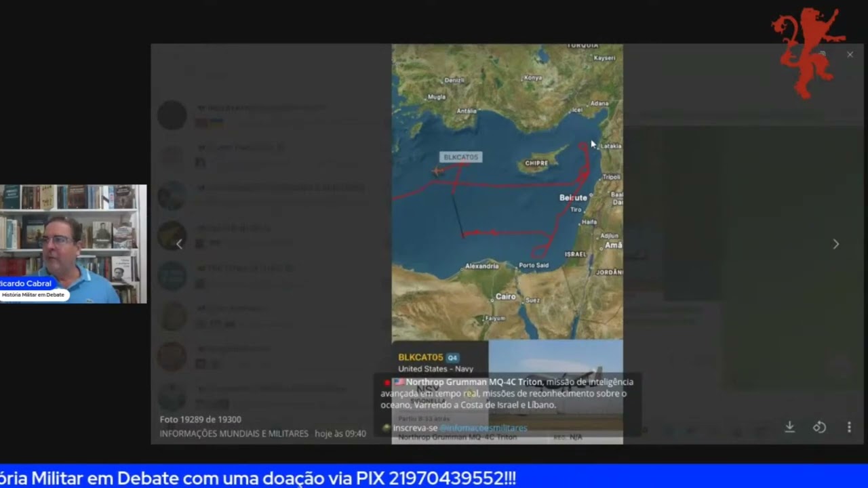
Task: Close the media viewer with the X
Action: click(x=850, y=55)
